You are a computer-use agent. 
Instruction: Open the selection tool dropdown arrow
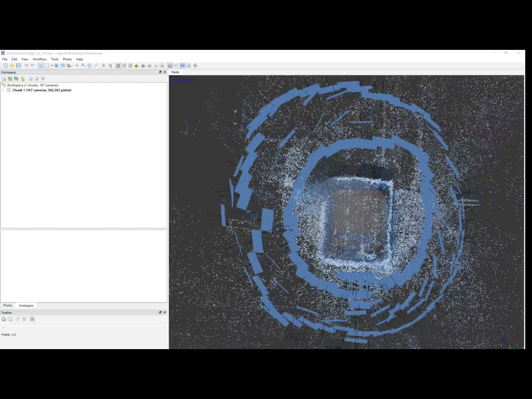pyautogui.click(x=51, y=65)
